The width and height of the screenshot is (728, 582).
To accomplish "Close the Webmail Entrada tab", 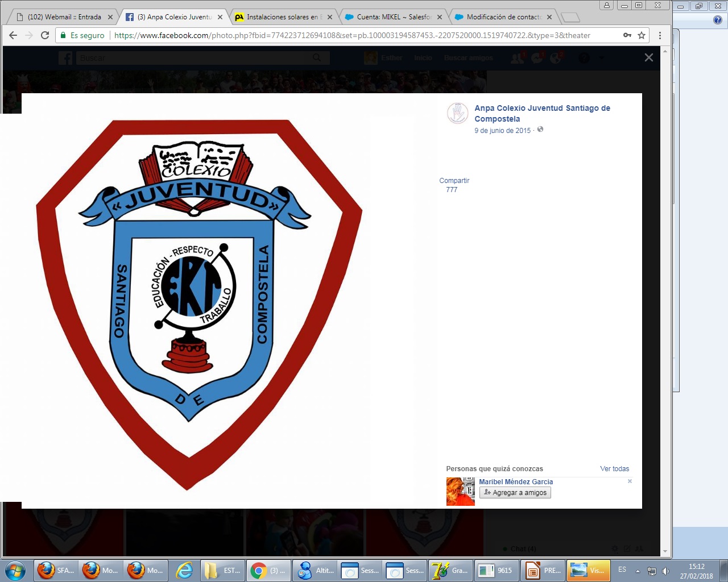I will 110,17.
